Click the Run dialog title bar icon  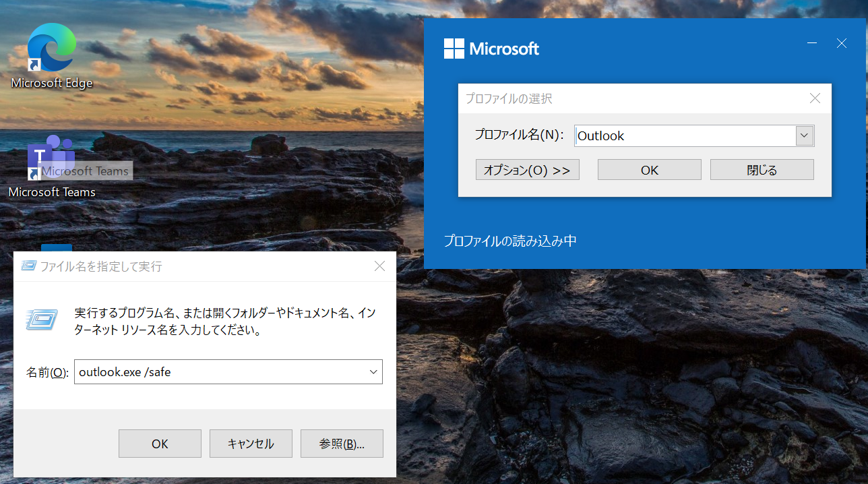pyautogui.click(x=28, y=266)
